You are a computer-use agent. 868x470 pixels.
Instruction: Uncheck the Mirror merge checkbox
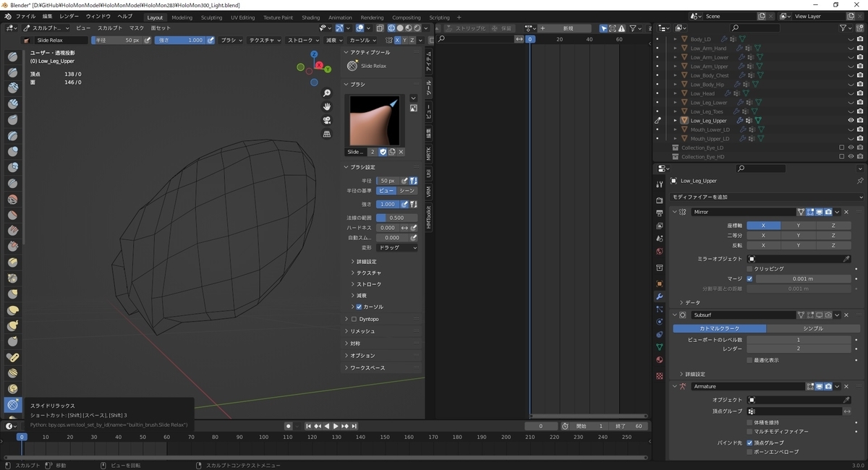click(749, 278)
